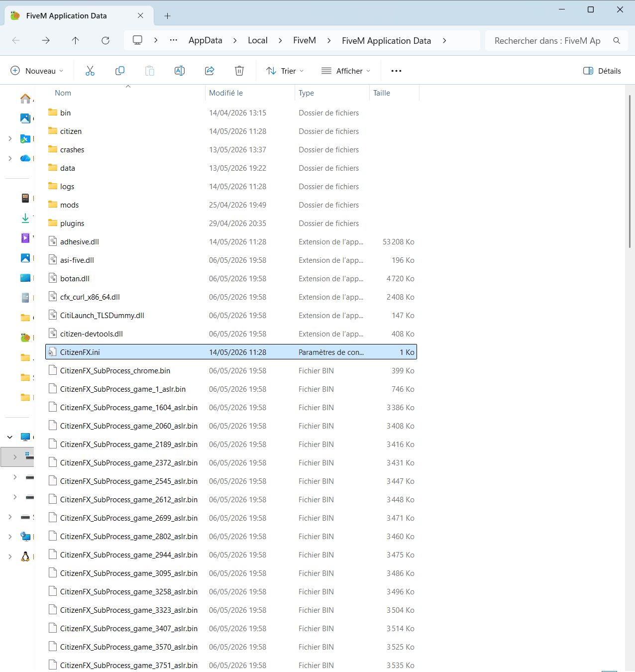Navigate to AppData breadcrumb
The image size is (635, 672).
(206, 40)
